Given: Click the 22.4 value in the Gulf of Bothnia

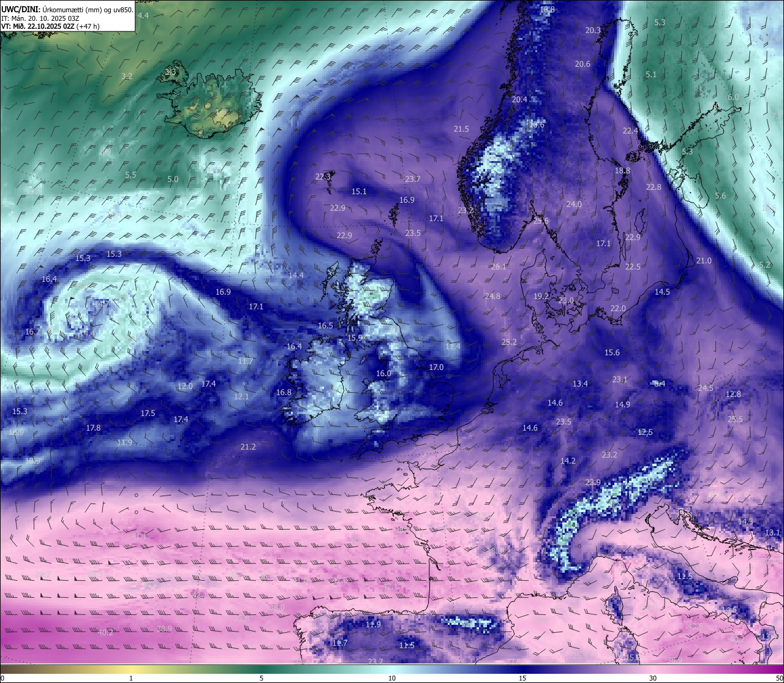Looking at the screenshot, I should point(630,130).
